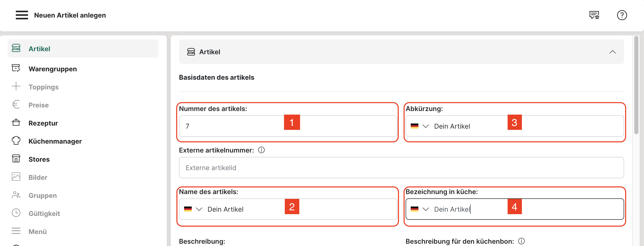The image size is (644, 246).
Task: Click the Warengruppen icon in sidebar
Action: click(x=16, y=69)
